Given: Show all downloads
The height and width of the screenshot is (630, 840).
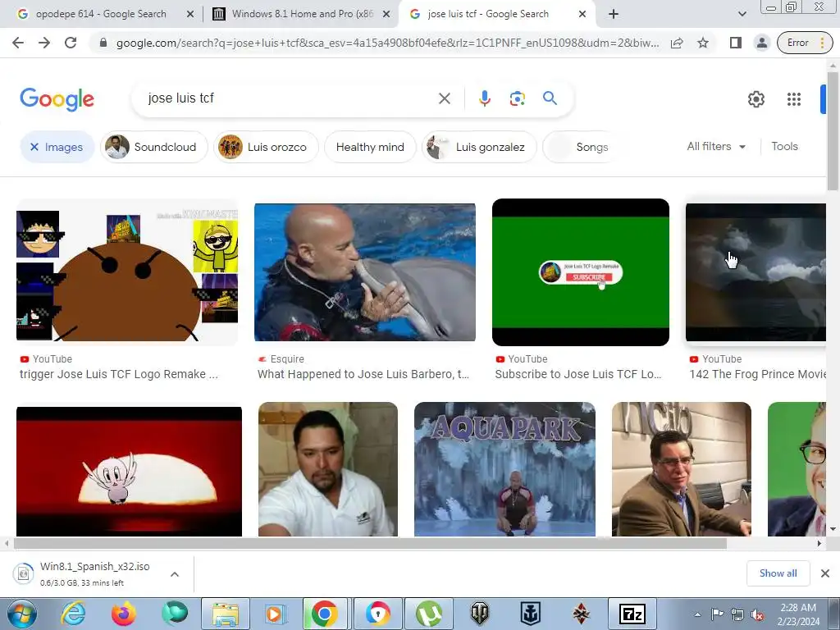Looking at the screenshot, I should pyautogui.click(x=778, y=573).
